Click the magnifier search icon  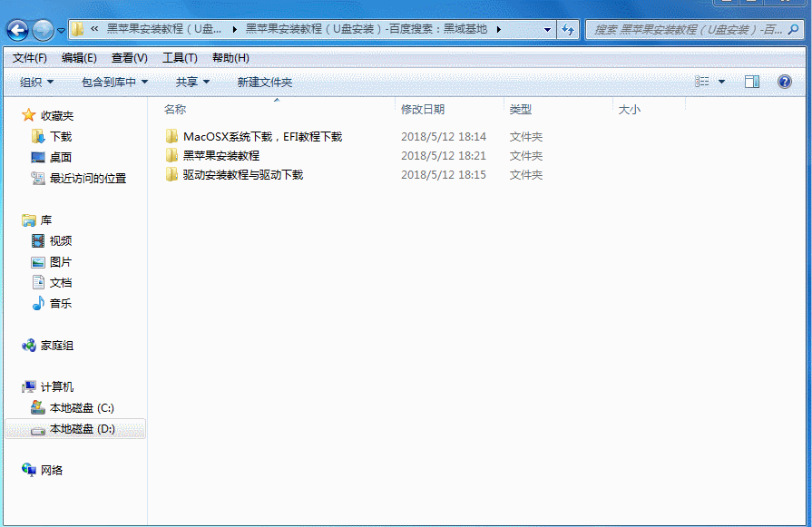click(793, 30)
